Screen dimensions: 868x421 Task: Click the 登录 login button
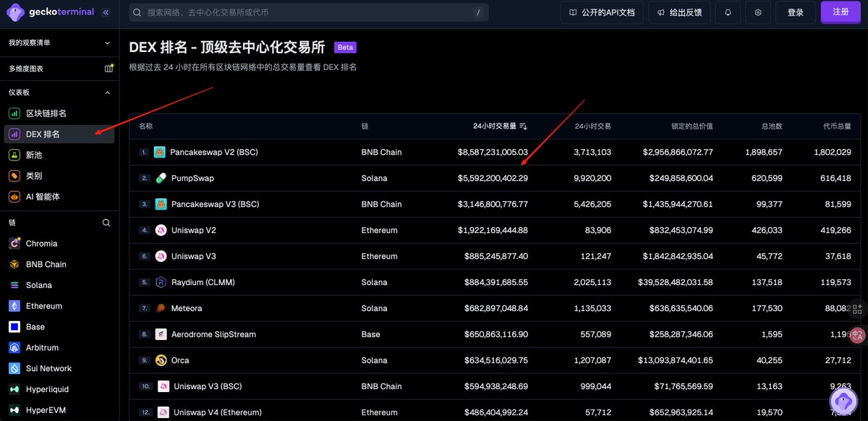tap(796, 12)
